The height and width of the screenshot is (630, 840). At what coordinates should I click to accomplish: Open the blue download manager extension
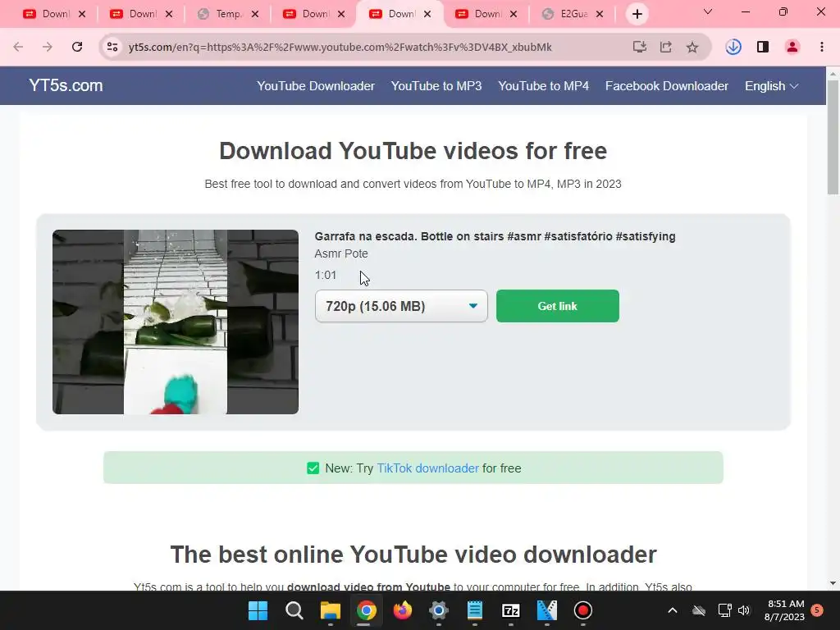(733, 47)
